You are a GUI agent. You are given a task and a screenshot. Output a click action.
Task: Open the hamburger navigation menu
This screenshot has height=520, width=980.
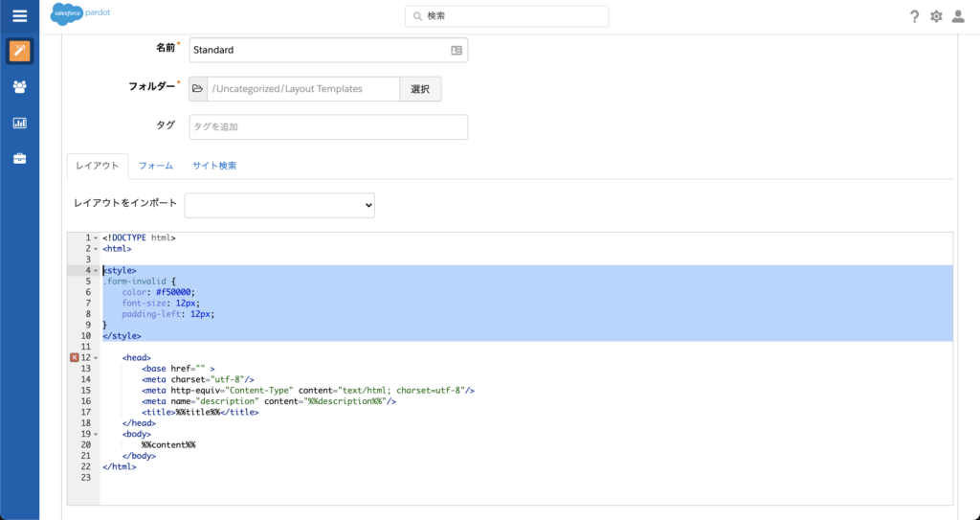click(19, 16)
